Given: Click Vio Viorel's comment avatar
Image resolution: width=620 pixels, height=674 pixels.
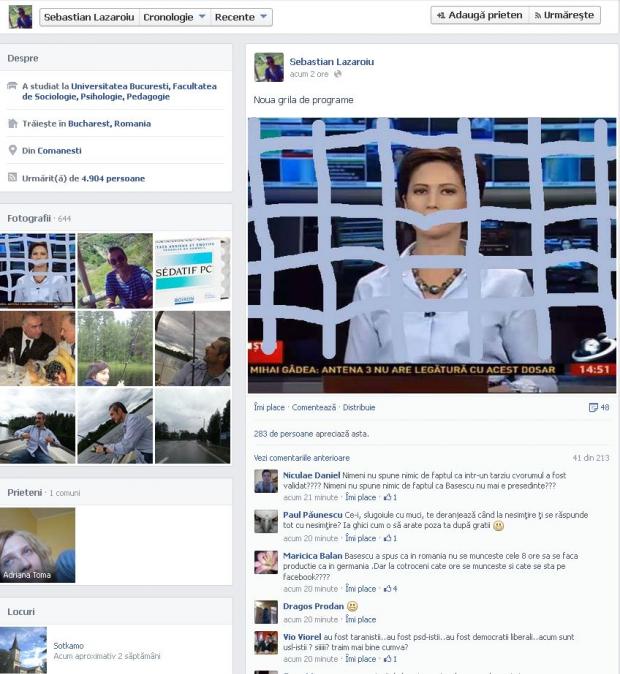Looking at the screenshot, I should click(265, 641).
